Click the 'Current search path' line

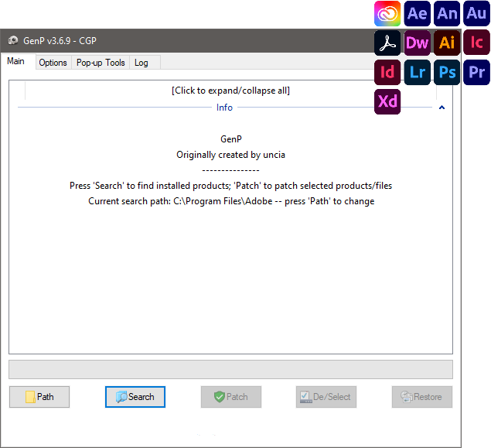(x=231, y=201)
